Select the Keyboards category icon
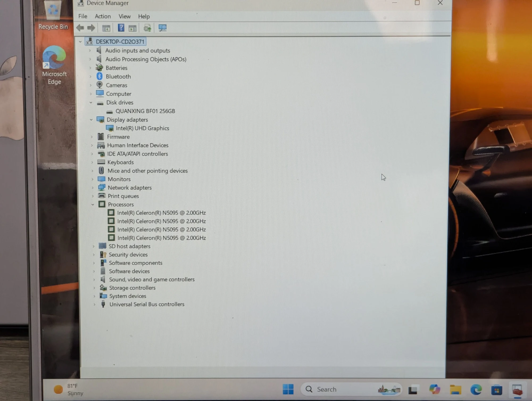Screen dimensions: 532x401 pyautogui.click(x=101, y=162)
